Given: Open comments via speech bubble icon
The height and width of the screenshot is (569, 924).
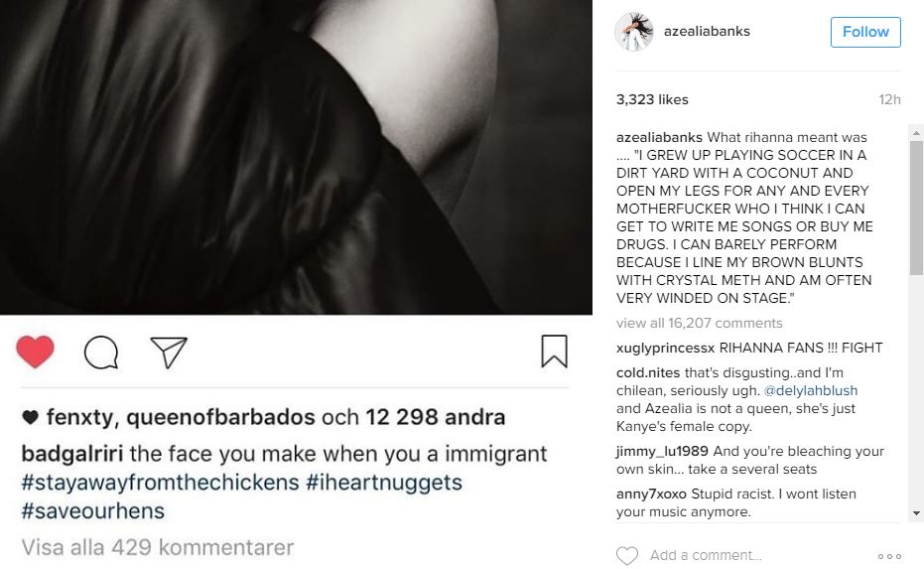Looking at the screenshot, I should click(101, 352).
